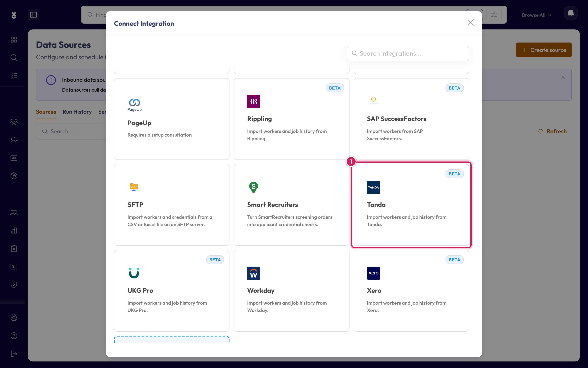This screenshot has height=368, width=588.
Task: Click the logout icon in sidebar
Action: 14,354
